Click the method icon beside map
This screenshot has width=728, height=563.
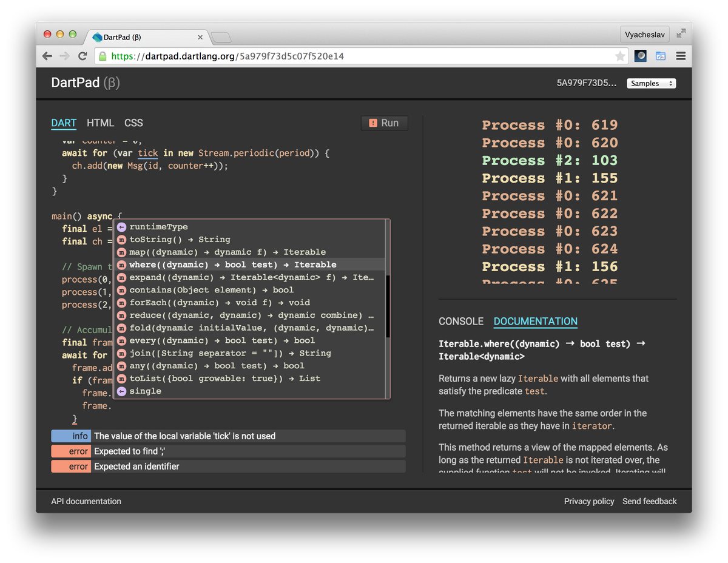click(121, 252)
